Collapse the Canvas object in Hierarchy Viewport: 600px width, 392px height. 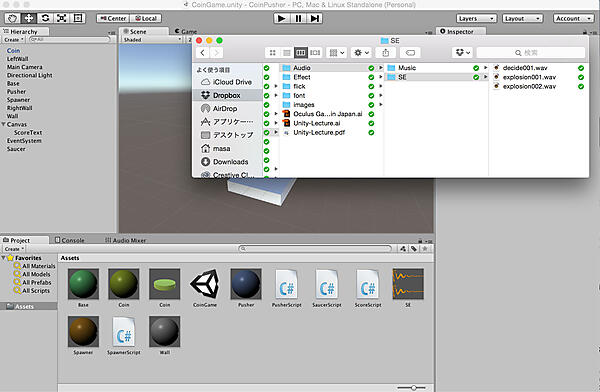3,124
